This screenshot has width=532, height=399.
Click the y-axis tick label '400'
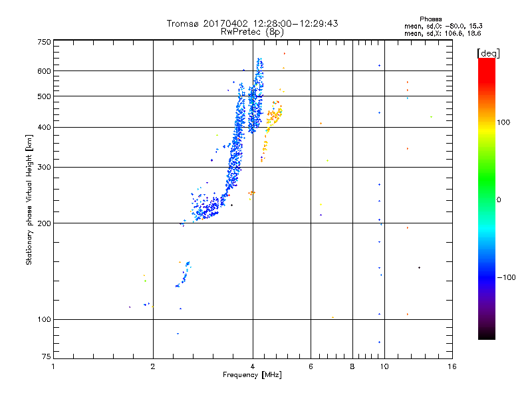(x=44, y=128)
